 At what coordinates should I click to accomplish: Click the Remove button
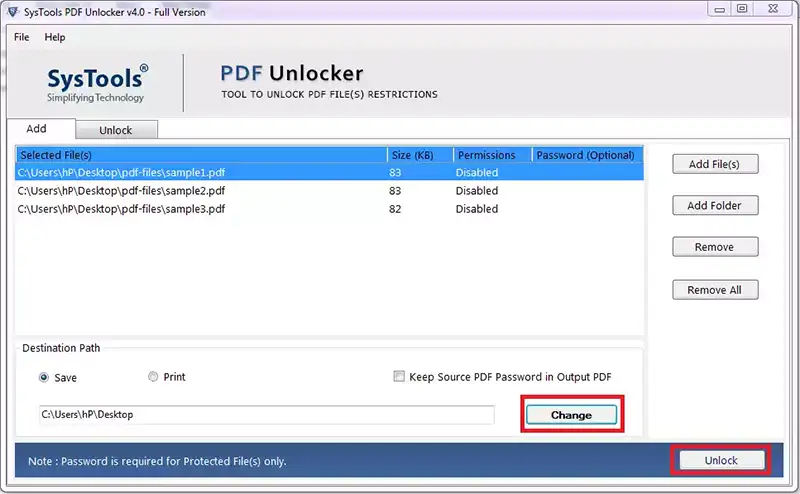715,247
